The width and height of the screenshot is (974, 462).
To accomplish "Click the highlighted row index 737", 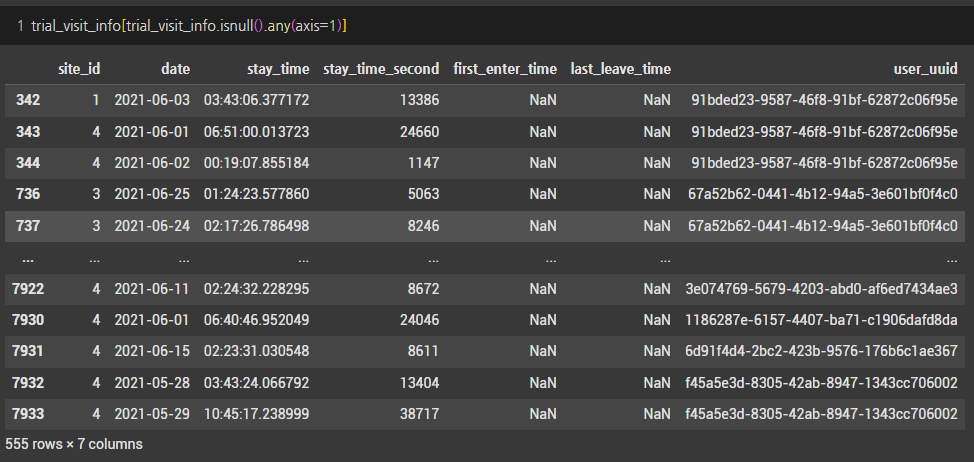I will coord(29,226).
